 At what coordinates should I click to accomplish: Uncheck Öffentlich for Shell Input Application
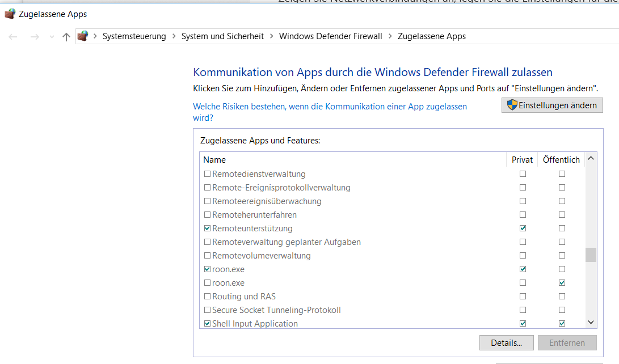tap(562, 323)
